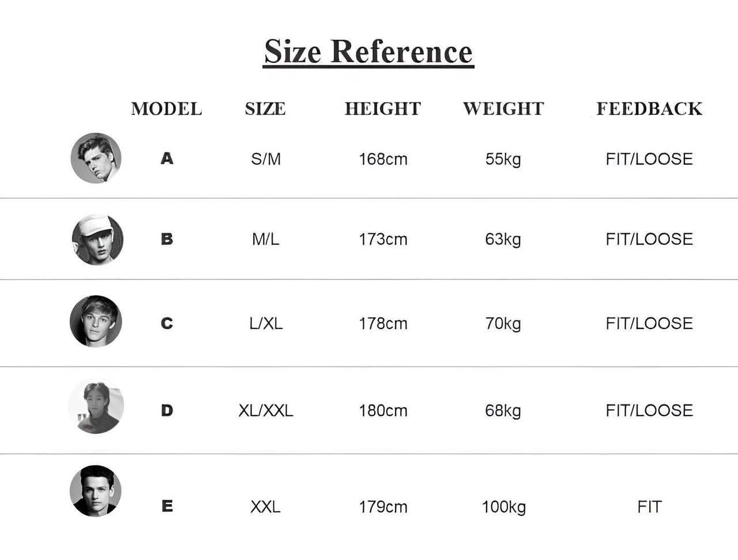Click the 173cm height value

383,239
